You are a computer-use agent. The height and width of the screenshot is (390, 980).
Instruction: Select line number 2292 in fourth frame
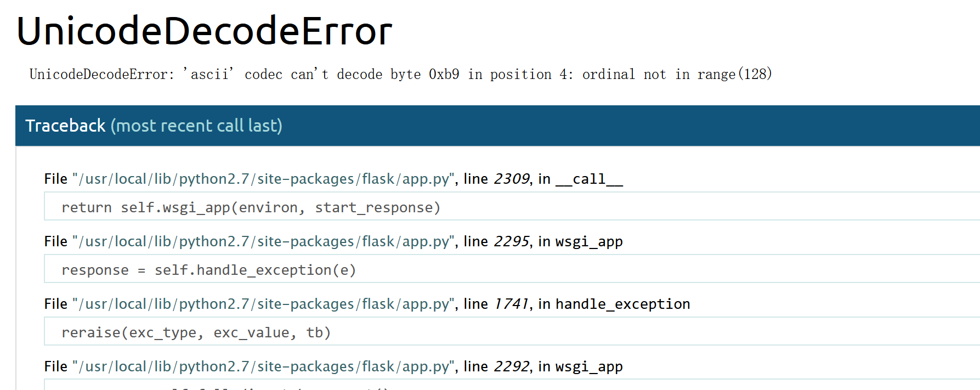click(512, 366)
